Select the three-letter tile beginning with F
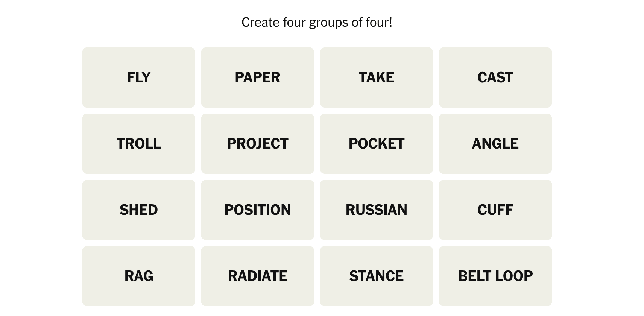Image resolution: width=644 pixels, height=316 pixels. 139,77
